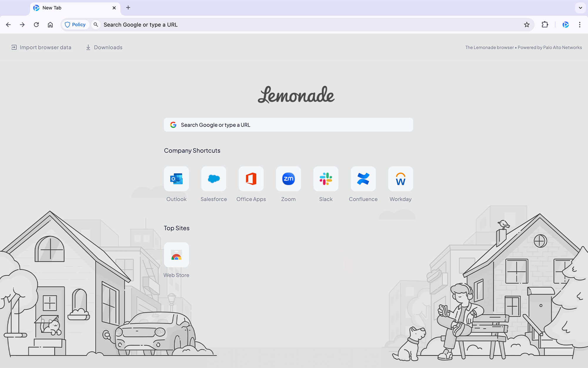Open the Chrome Web Store site
The height and width of the screenshot is (368, 588).
(176, 255)
